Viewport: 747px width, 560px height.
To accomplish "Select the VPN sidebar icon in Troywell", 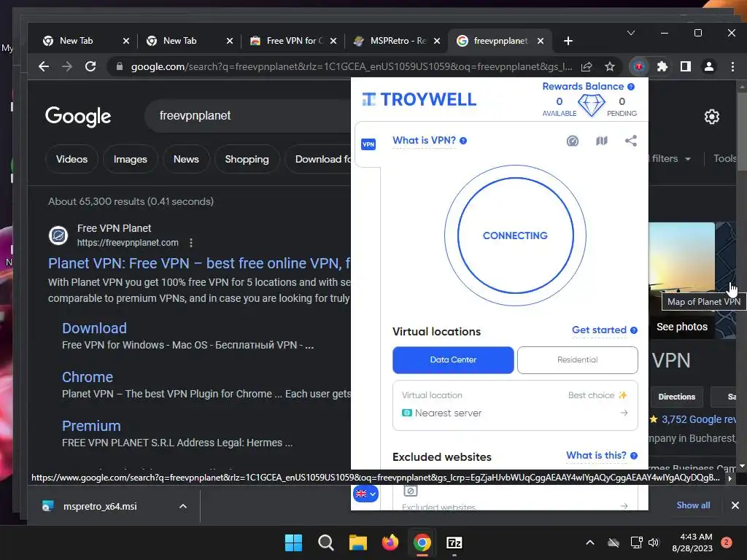I will [368, 144].
